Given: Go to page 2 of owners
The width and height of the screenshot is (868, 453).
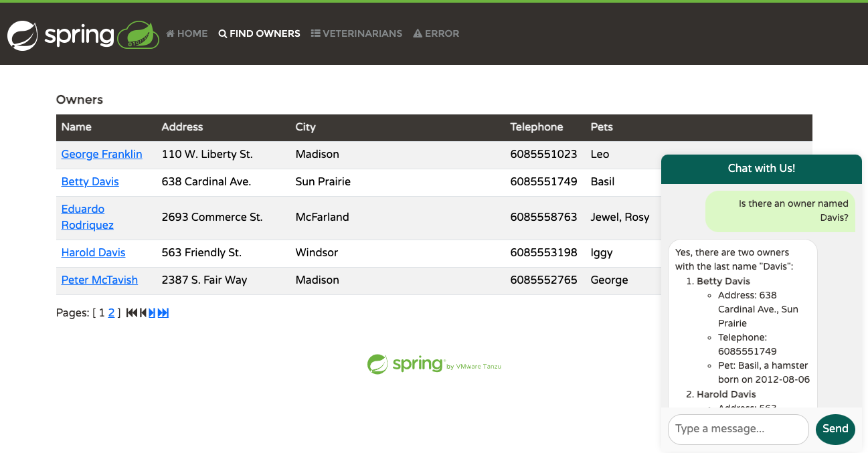Looking at the screenshot, I should point(112,313).
